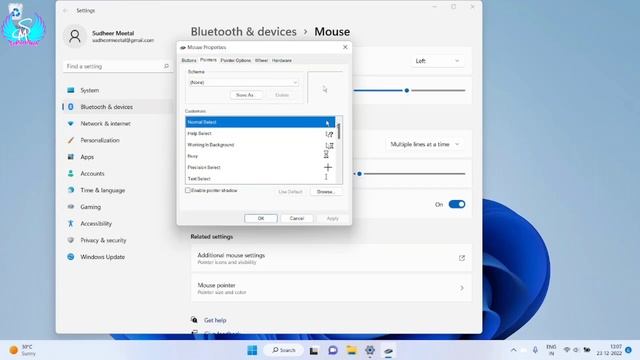640x360 pixels.
Task: Switch to Buttons tab
Action: tap(189, 60)
